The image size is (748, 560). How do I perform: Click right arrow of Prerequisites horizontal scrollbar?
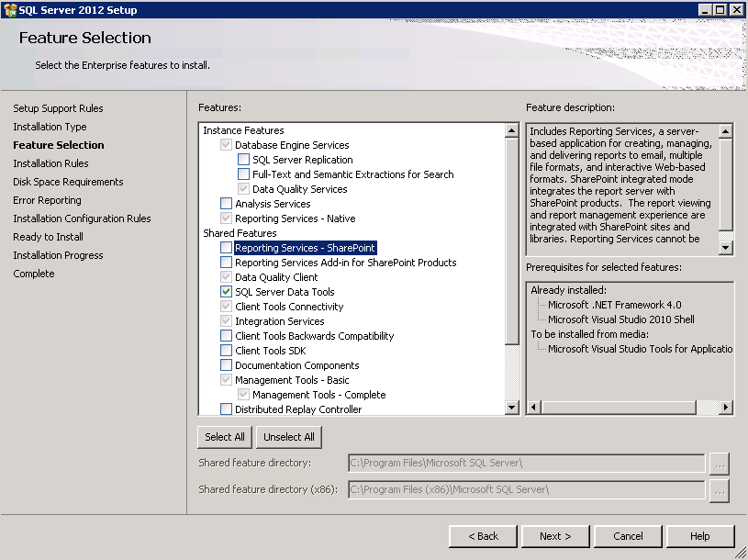726,408
